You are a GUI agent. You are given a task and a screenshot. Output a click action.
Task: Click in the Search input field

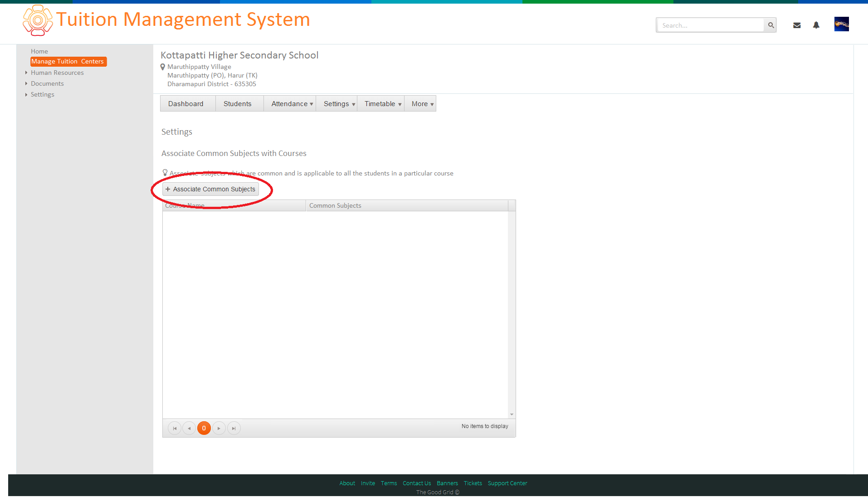pos(710,25)
